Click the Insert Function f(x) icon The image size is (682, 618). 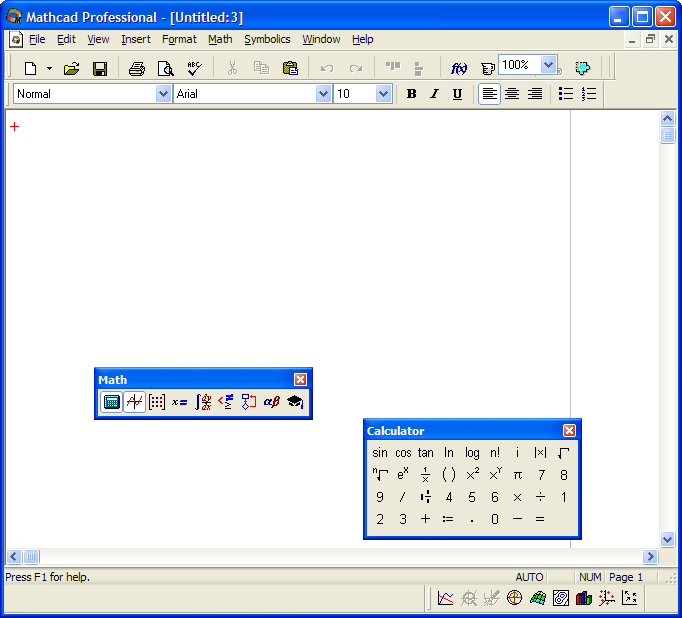[x=459, y=68]
